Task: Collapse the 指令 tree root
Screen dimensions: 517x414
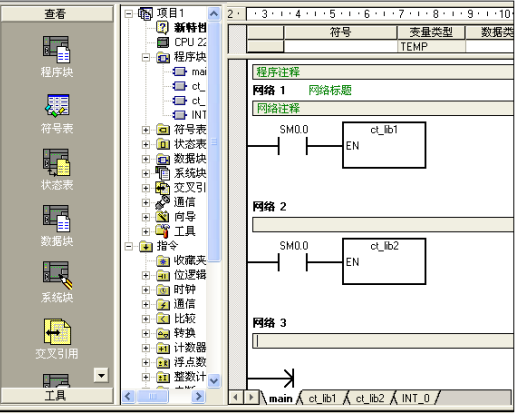Action: click(129, 247)
